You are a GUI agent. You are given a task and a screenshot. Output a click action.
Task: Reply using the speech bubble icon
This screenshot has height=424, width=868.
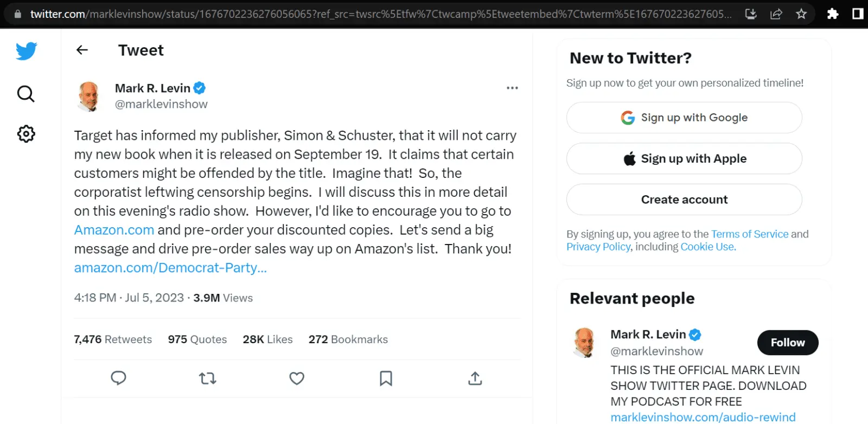118,378
